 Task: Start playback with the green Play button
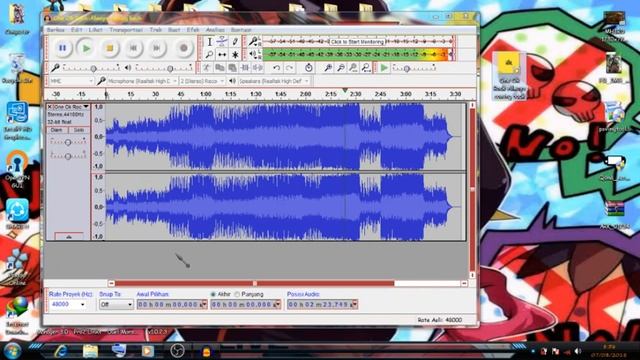86,48
